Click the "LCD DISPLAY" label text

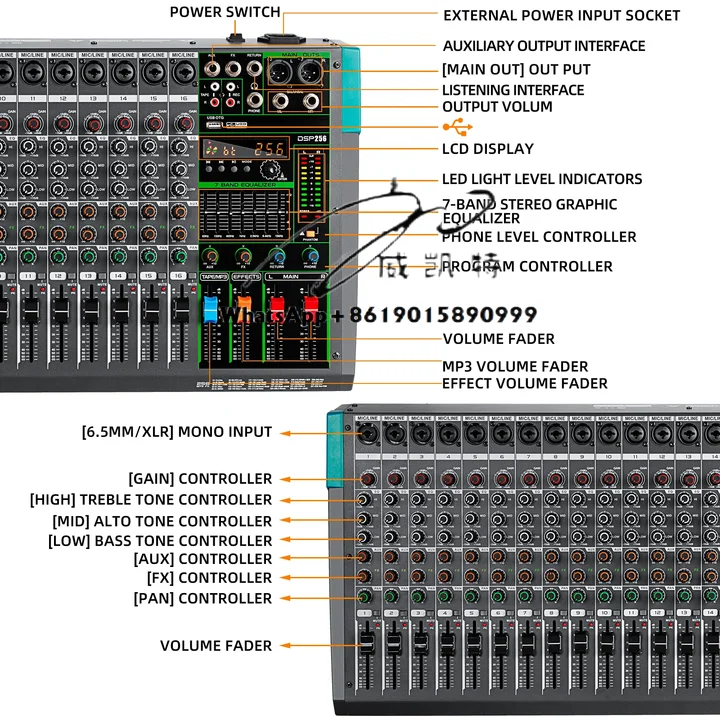[x=488, y=149]
